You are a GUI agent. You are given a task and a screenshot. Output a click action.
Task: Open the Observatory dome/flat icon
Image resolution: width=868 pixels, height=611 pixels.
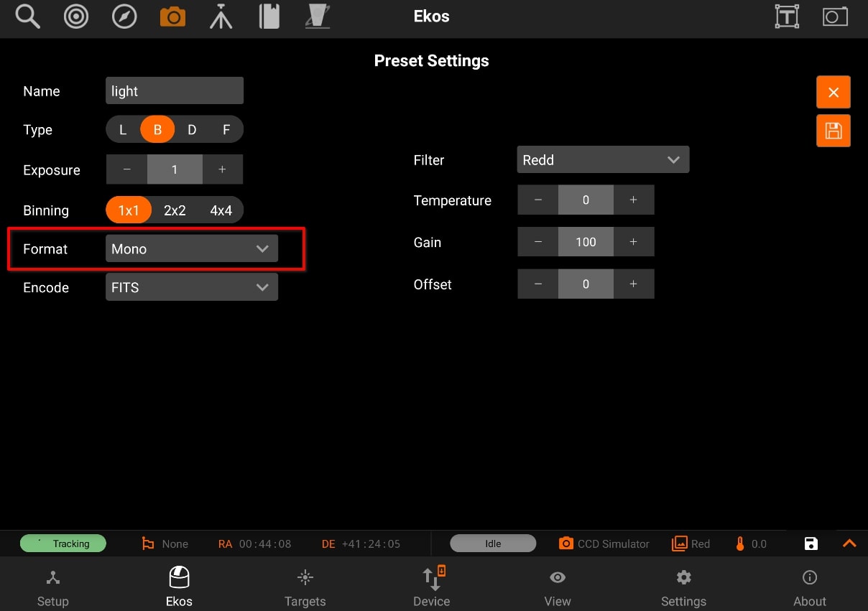pyautogui.click(x=318, y=17)
